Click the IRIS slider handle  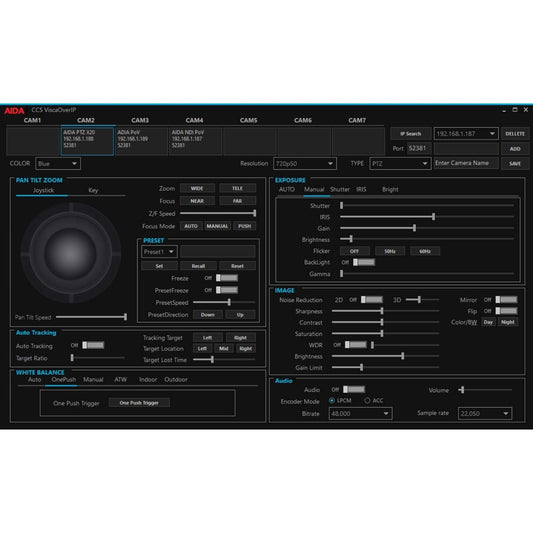tap(433, 217)
